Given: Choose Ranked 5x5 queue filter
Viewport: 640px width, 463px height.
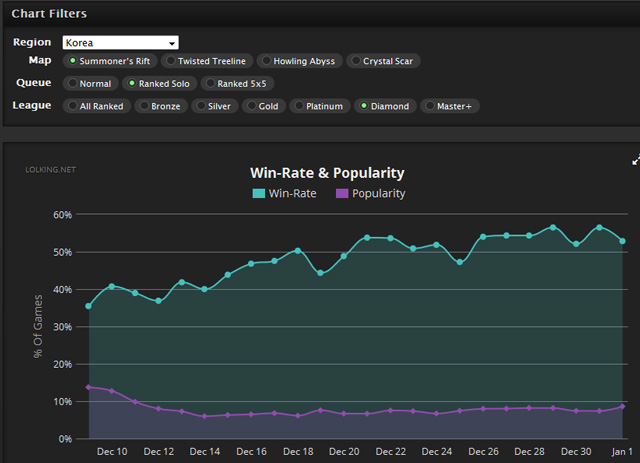Looking at the screenshot, I should click(238, 84).
